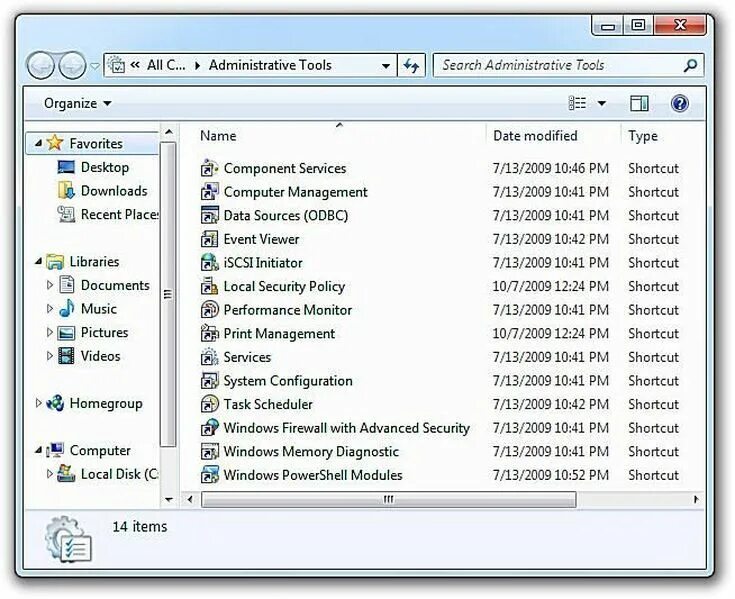Select the Windows PowerShell Modules icon

coord(210,475)
